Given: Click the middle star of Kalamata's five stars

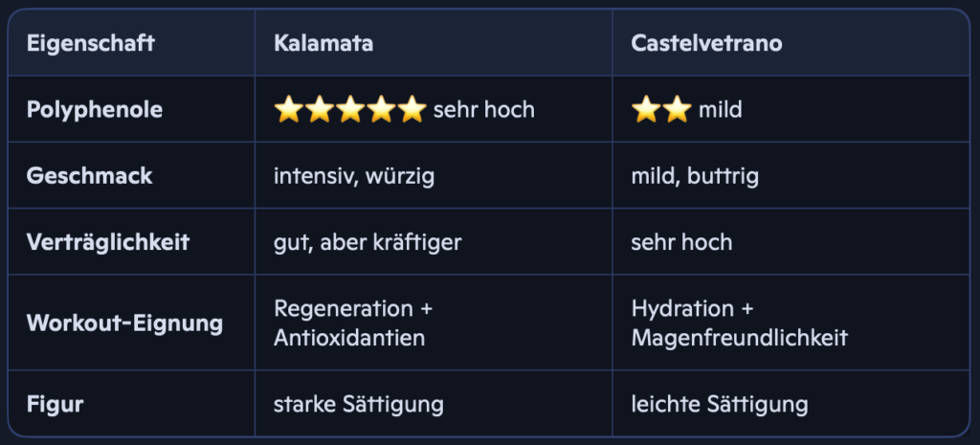Looking at the screenshot, I should (349, 110).
